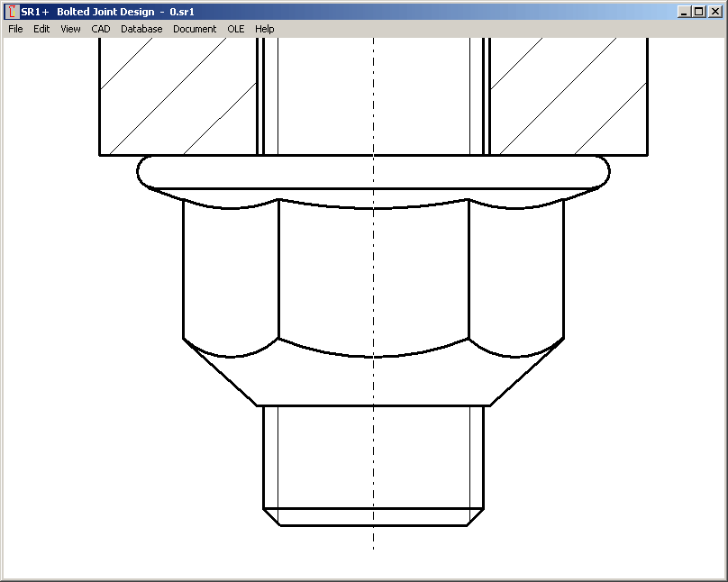Open the Document menu
The image size is (728, 582).
tap(195, 29)
